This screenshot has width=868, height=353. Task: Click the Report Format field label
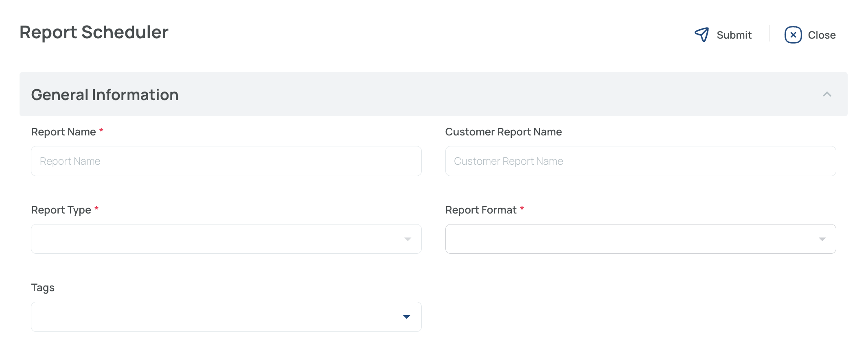click(480, 210)
